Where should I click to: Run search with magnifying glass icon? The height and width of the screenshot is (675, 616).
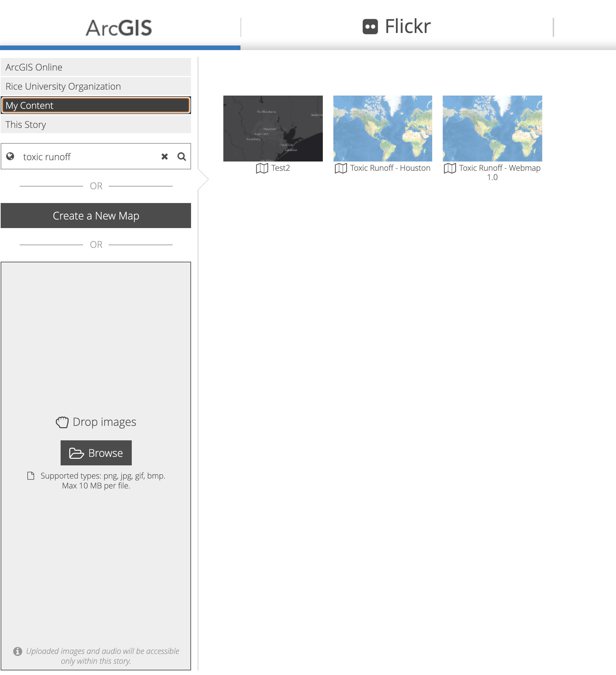(x=182, y=157)
